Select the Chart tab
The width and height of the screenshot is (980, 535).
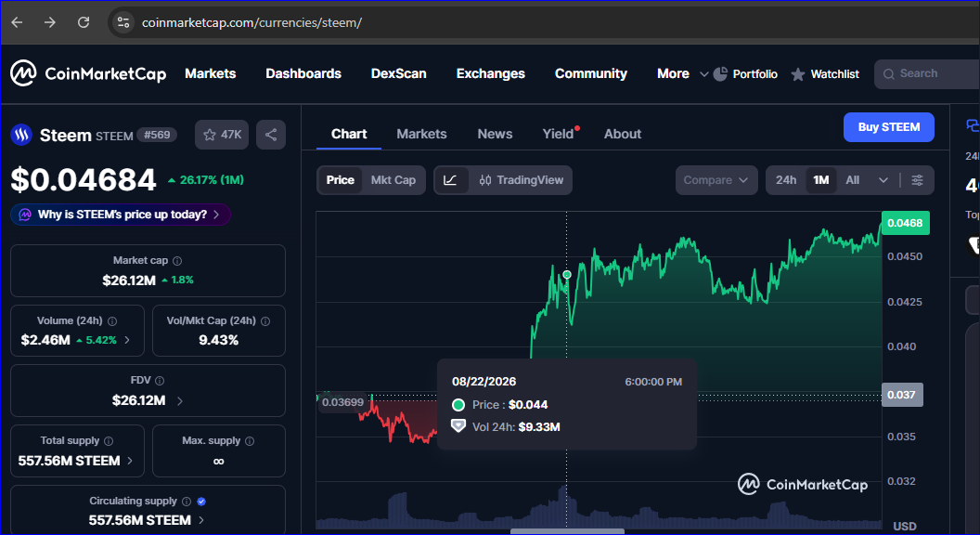pyautogui.click(x=349, y=134)
